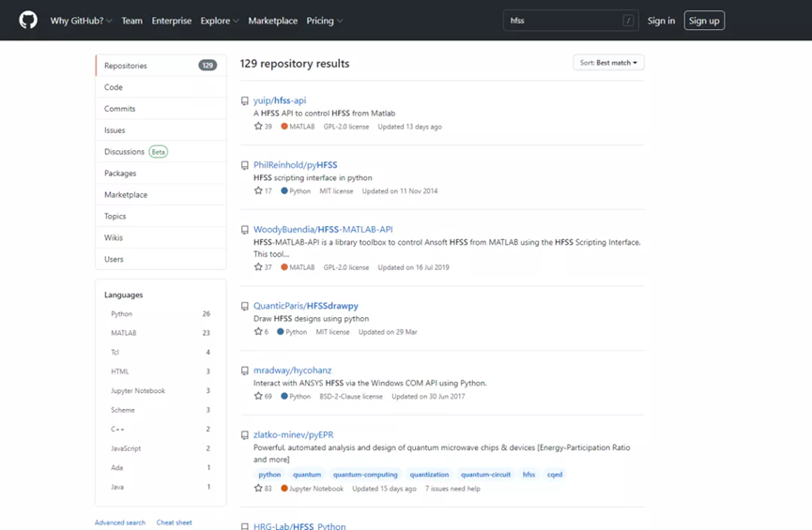This screenshot has width=812, height=530.
Task: Select the Repositories filter
Action: (161, 66)
